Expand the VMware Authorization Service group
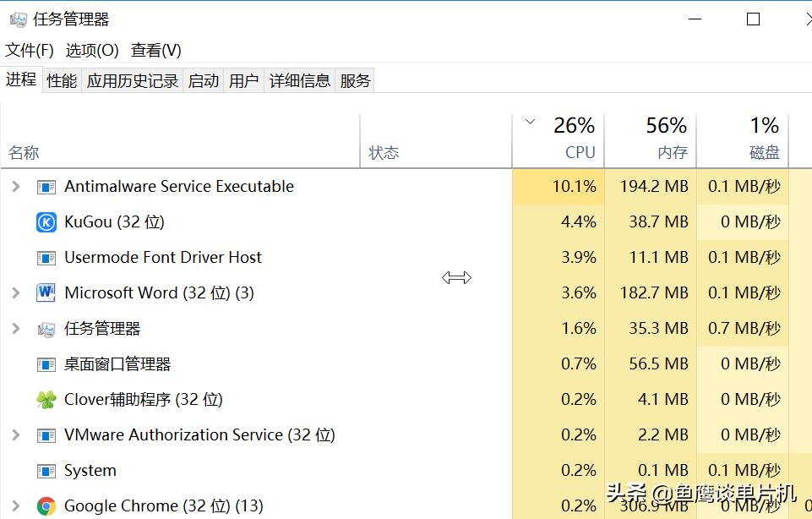812x519 pixels. (x=15, y=435)
